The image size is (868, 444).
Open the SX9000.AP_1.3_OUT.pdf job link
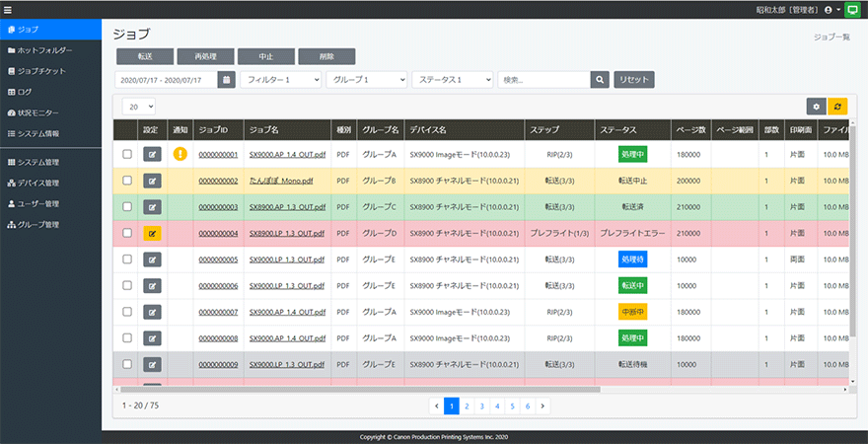tap(286, 207)
